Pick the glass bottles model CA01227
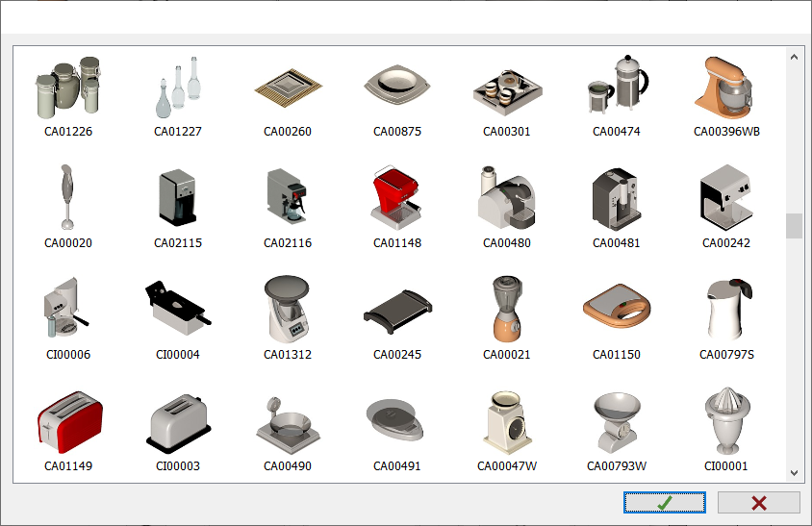The image size is (812, 526). click(x=178, y=87)
